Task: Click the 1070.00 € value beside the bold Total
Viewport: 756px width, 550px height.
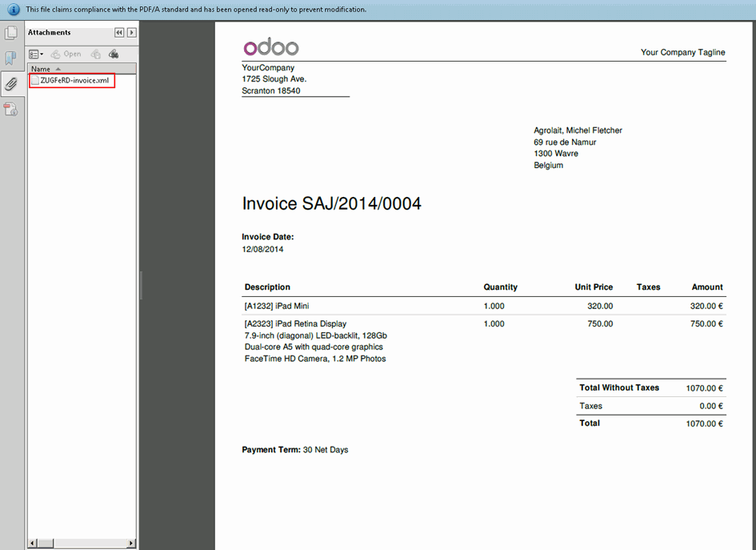Action: 705,424
